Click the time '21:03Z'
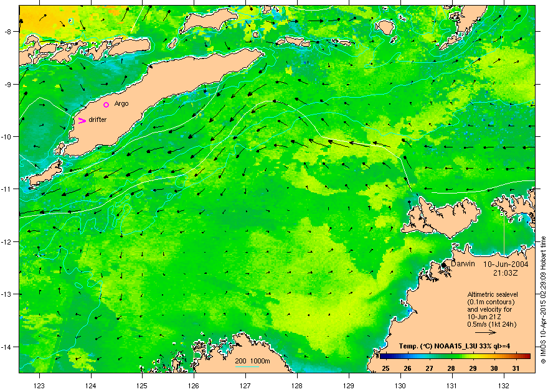 coord(506,273)
